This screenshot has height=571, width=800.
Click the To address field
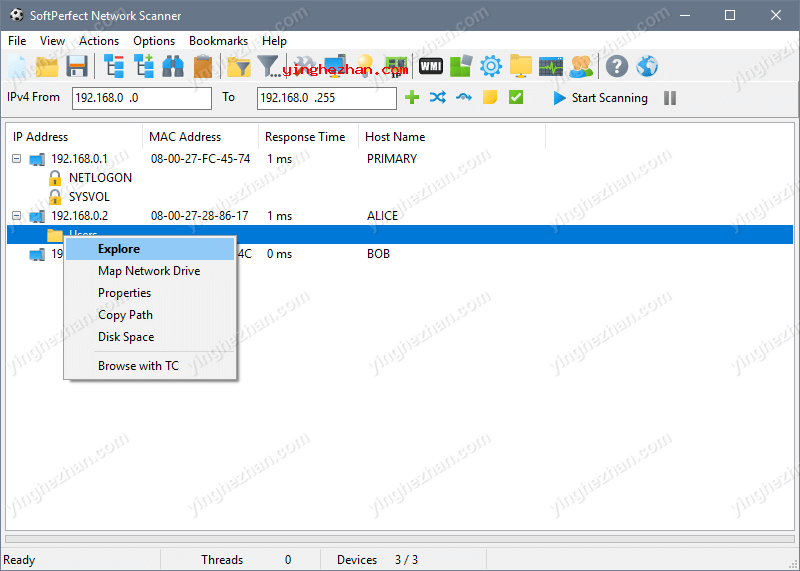pyautogui.click(x=327, y=98)
